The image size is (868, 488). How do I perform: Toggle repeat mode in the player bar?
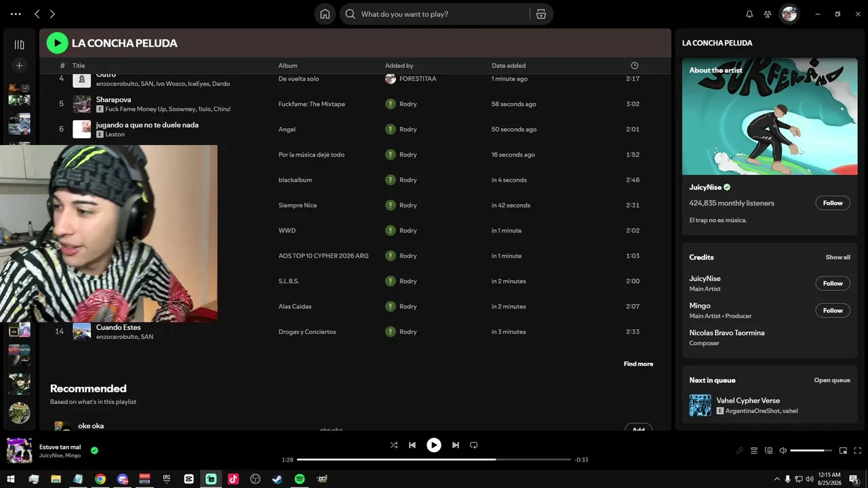[474, 445]
